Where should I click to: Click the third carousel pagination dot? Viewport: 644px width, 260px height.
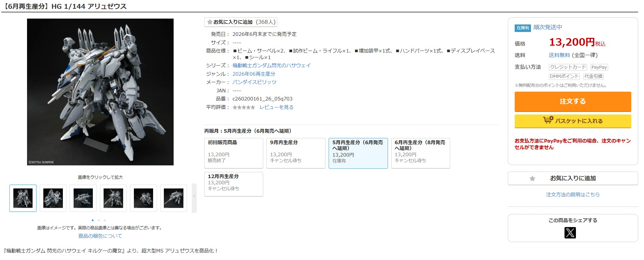tap(105, 220)
